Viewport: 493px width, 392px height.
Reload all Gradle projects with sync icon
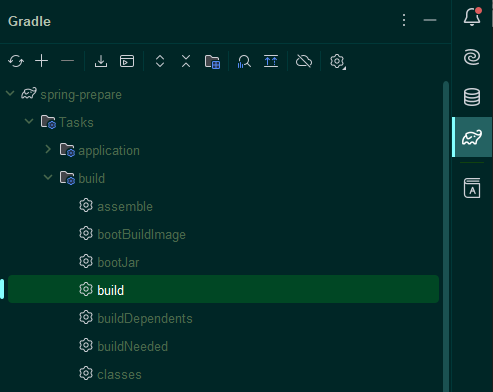click(16, 61)
